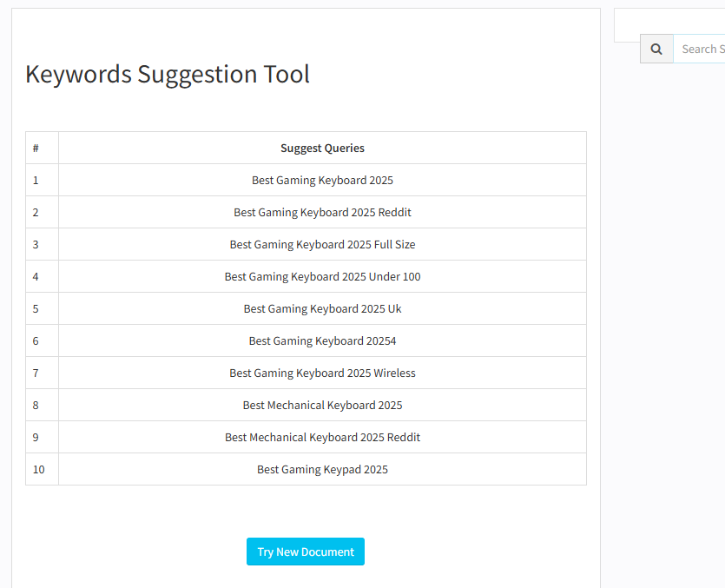725x588 pixels.
Task: Click row number 4 cell
Action: point(42,277)
